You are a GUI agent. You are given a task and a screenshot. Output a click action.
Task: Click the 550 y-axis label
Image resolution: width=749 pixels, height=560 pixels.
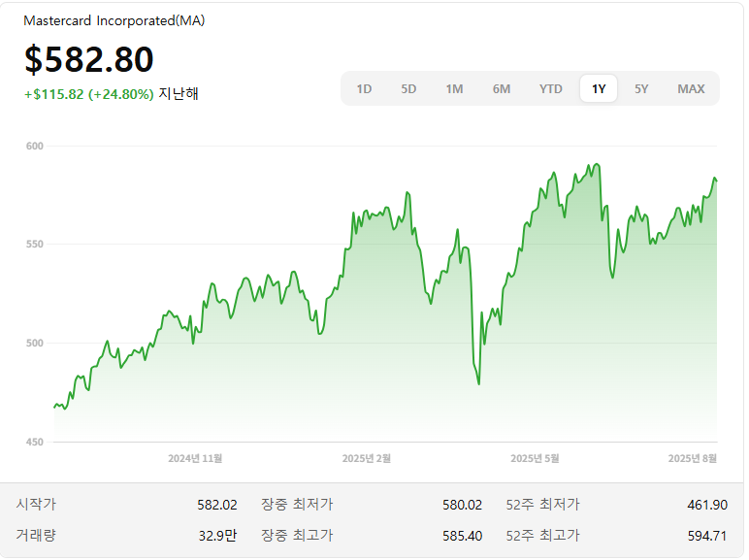(x=34, y=245)
